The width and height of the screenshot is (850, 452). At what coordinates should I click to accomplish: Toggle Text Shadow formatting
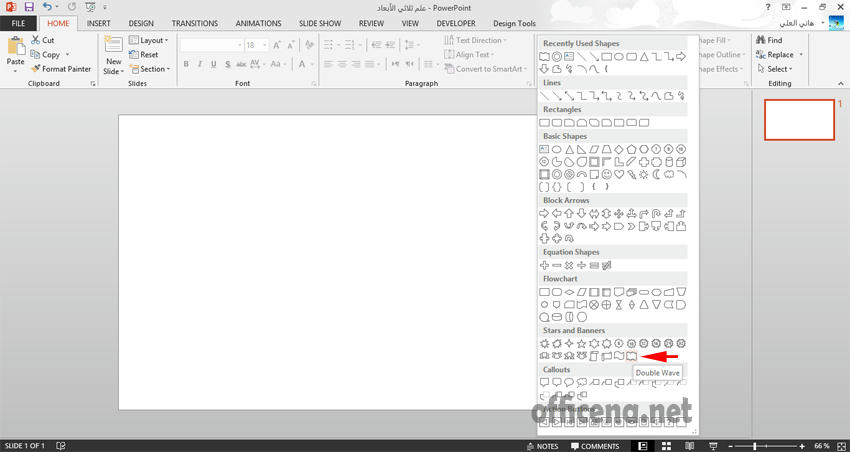tap(228, 64)
